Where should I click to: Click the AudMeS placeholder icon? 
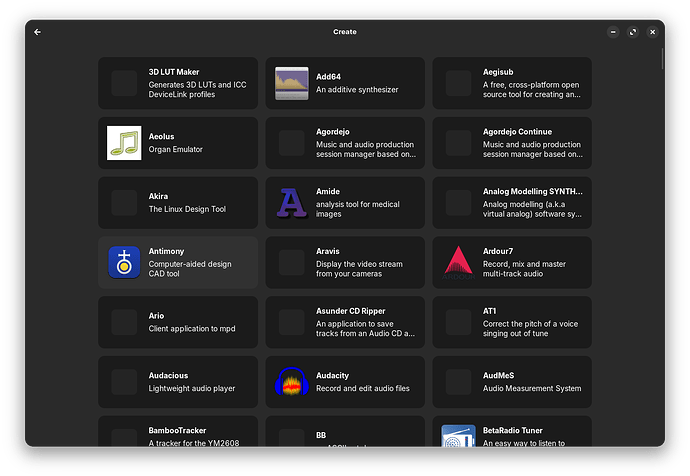459,381
